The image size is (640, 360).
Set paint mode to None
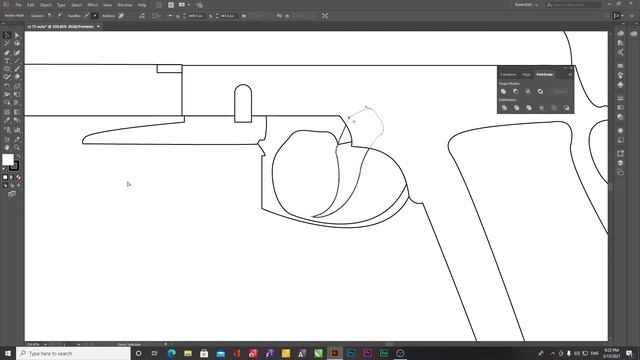click(x=18, y=177)
